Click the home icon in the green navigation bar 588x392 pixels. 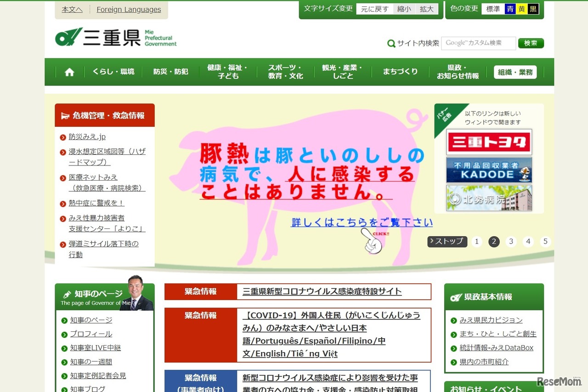(x=69, y=72)
